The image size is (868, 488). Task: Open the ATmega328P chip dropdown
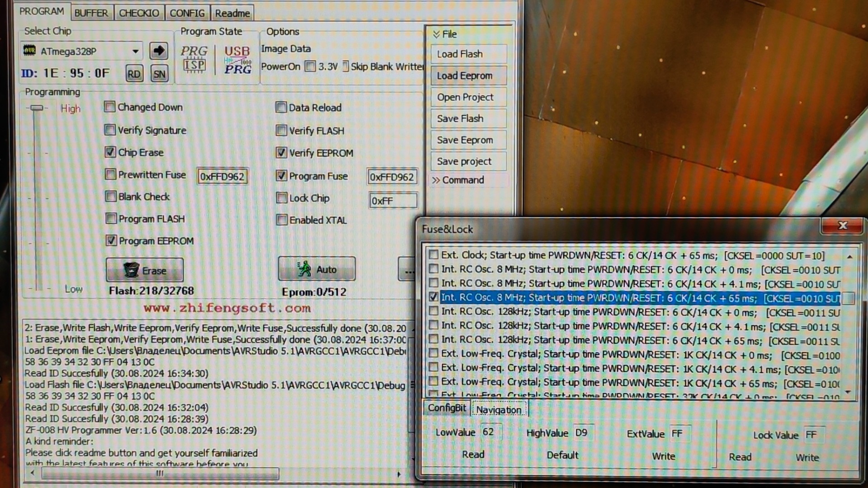135,51
